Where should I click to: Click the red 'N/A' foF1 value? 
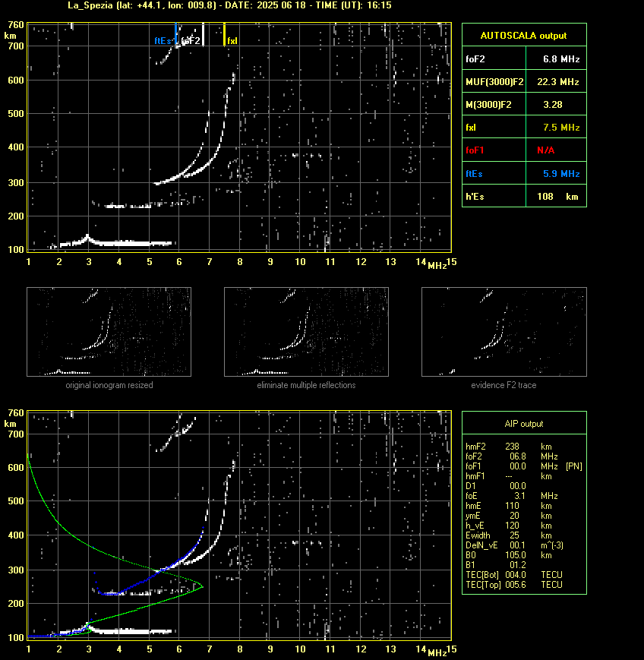pos(546,150)
